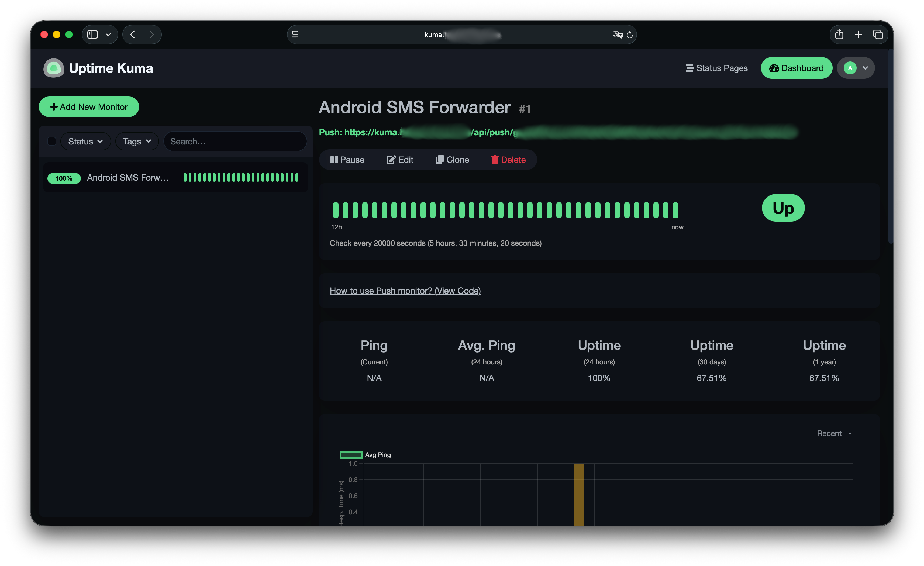
Task: Open a new tab with the plus icon
Action: tap(858, 34)
